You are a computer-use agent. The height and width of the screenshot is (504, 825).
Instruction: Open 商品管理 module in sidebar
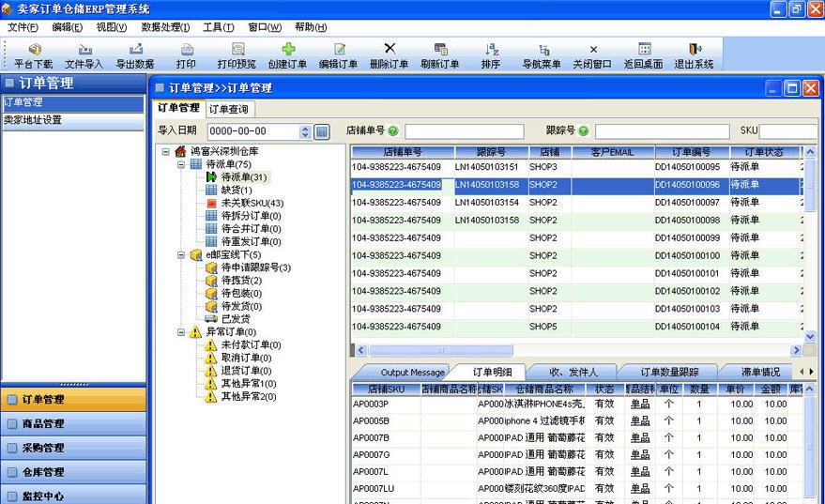[x=73, y=423]
